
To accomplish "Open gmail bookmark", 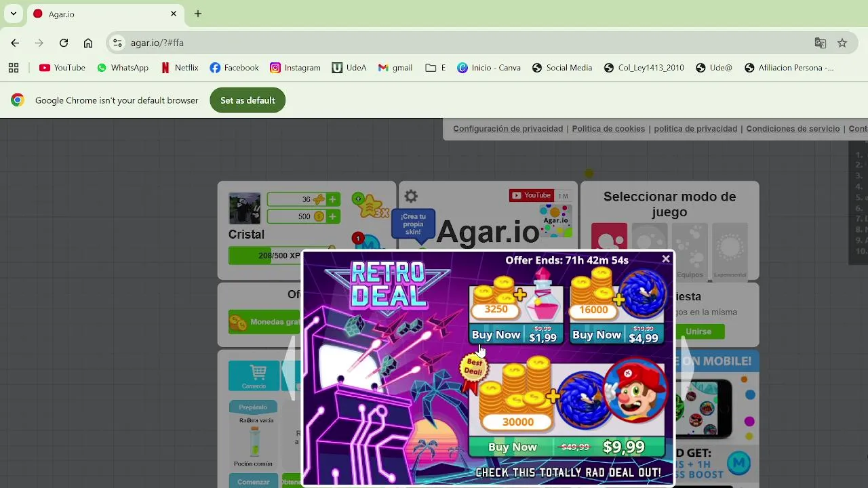I will [x=395, y=68].
